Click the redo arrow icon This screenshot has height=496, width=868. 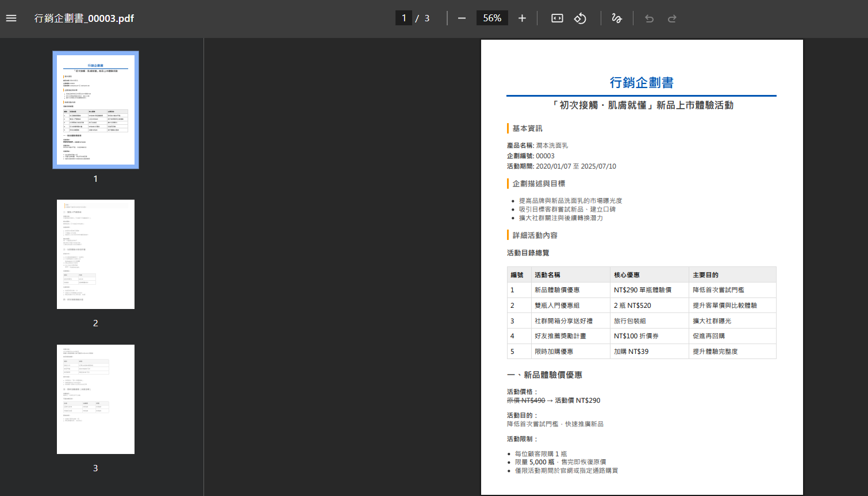[x=672, y=18]
